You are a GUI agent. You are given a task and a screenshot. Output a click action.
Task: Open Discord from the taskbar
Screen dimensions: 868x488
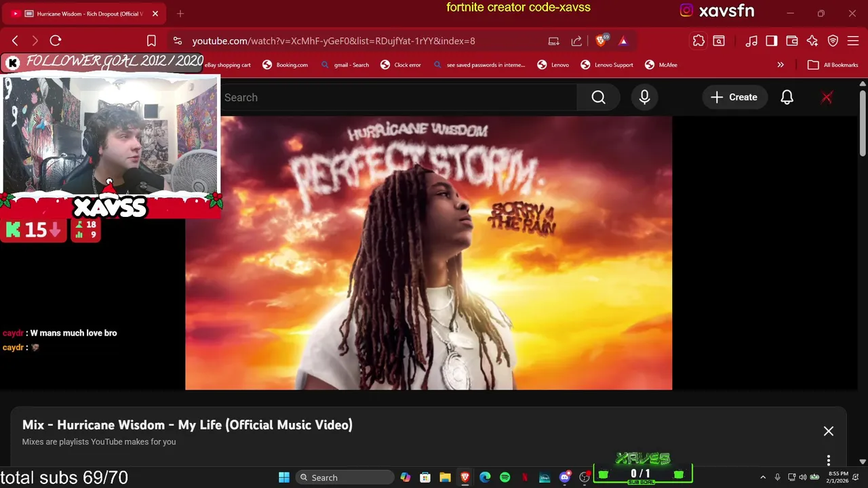click(564, 477)
